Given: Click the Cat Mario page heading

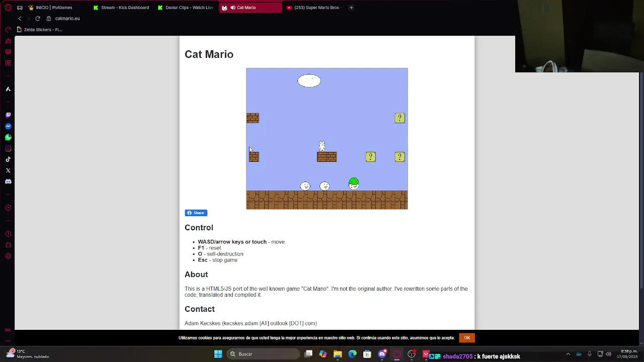Looking at the screenshot, I should coord(209,54).
